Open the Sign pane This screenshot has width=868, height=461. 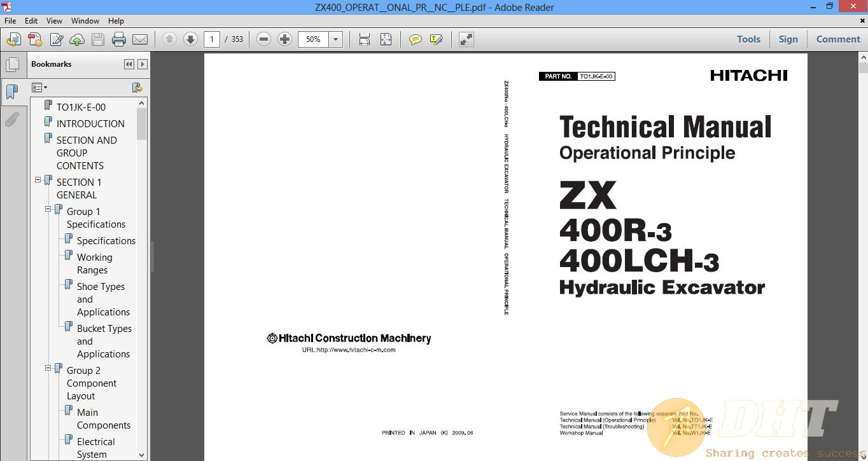click(788, 39)
